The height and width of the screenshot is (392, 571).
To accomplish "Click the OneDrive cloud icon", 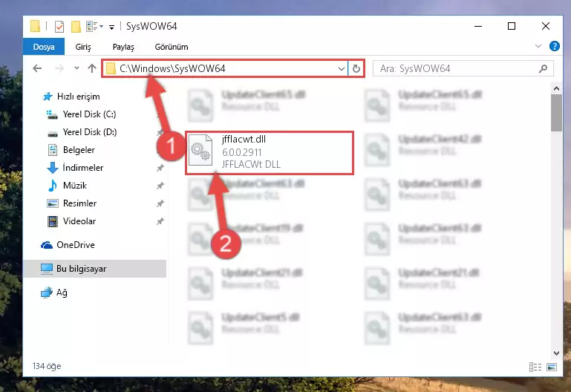I will click(x=47, y=245).
